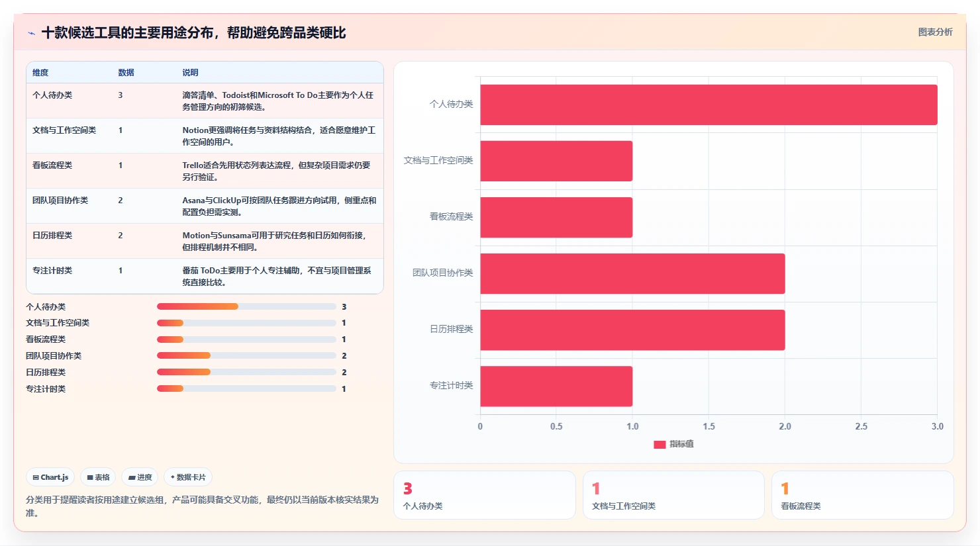Select the 说明 column header
Viewport: 980px width, 546px height.
[190, 73]
